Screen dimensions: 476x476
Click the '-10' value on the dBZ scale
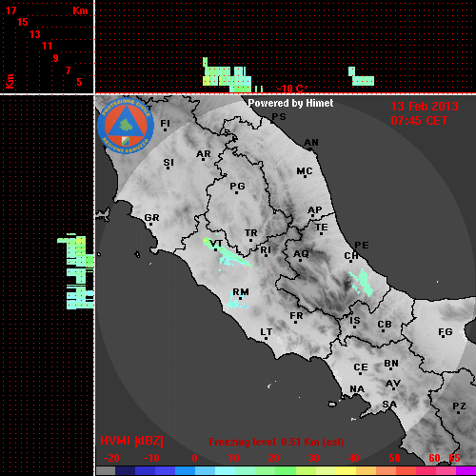151,458
